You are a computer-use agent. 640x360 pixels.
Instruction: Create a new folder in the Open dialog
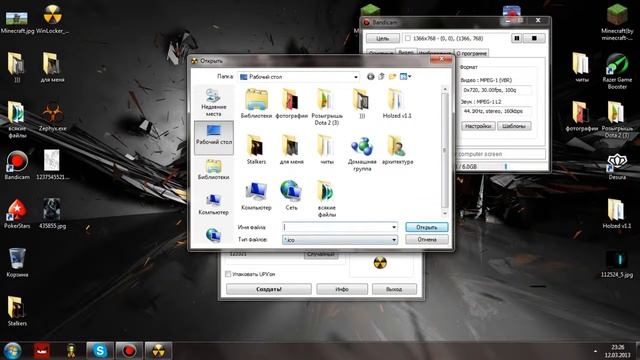pyautogui.click(x=392, y=76)
